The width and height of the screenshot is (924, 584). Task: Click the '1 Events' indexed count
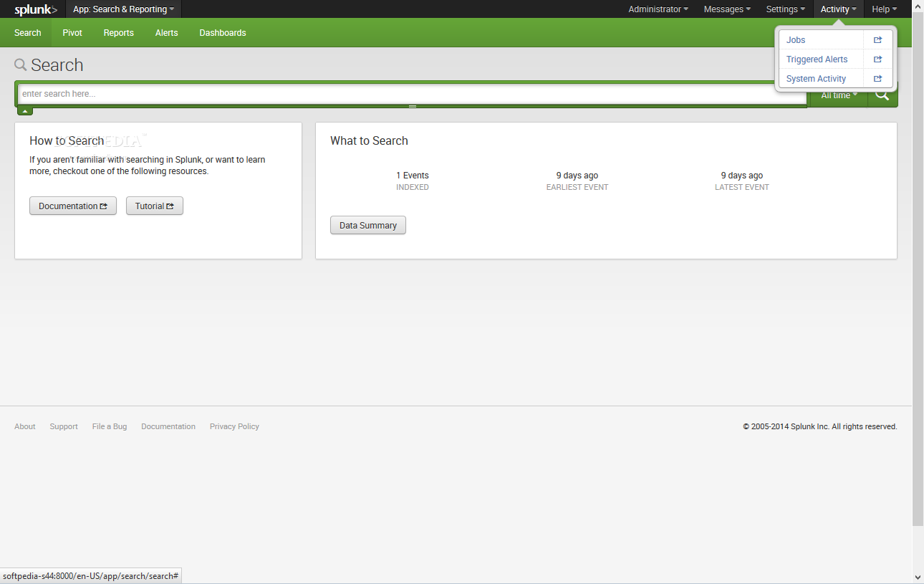tap(413, 176)
